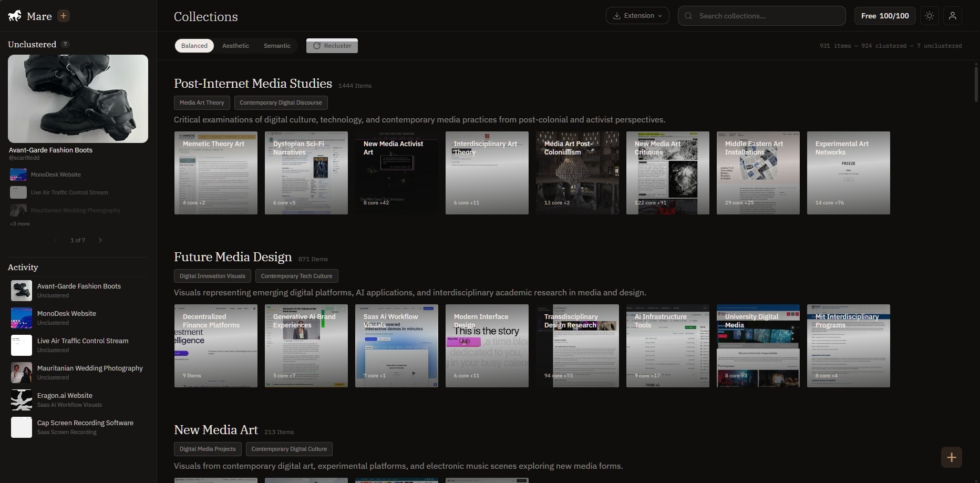The height and width of the screenshot is (483, 980).
Task: Open the New Media Art Critiques cluster
Action: point(668,173)
